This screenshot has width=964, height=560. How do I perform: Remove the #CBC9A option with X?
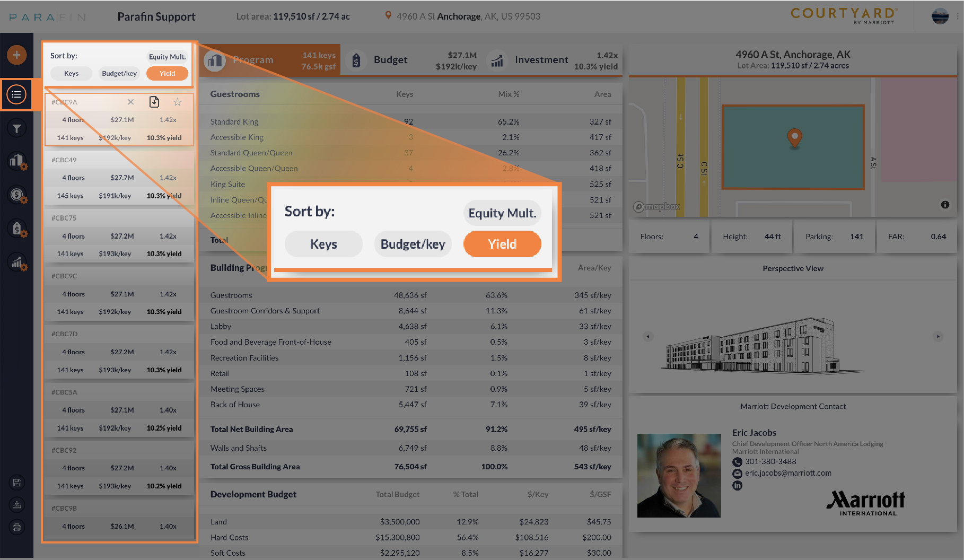pos(131,102)
